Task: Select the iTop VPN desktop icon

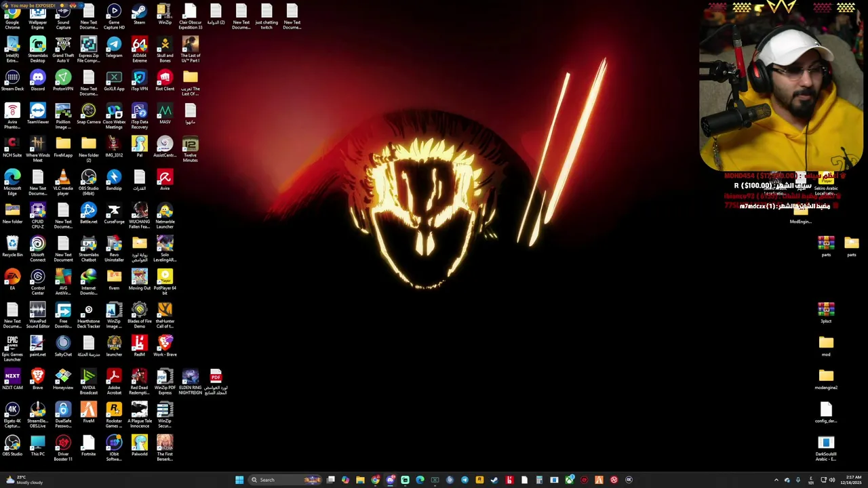Action: [x=139, y=81]
